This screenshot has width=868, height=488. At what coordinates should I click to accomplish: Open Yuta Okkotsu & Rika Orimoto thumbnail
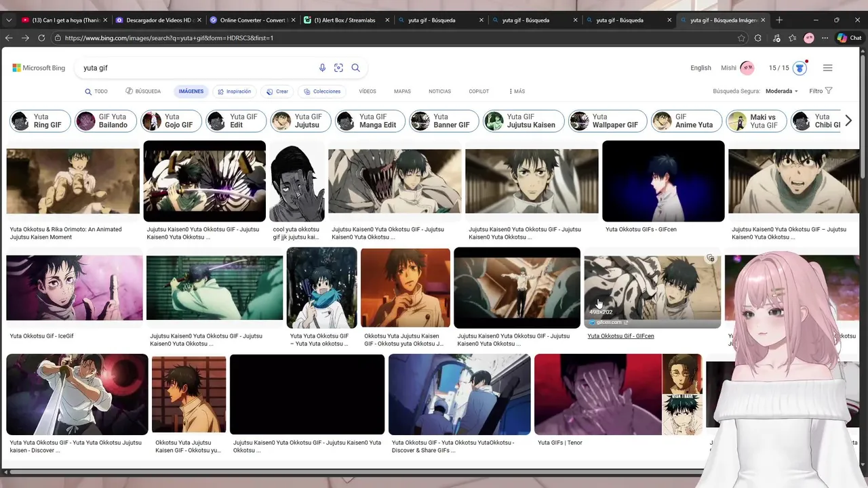73,182
